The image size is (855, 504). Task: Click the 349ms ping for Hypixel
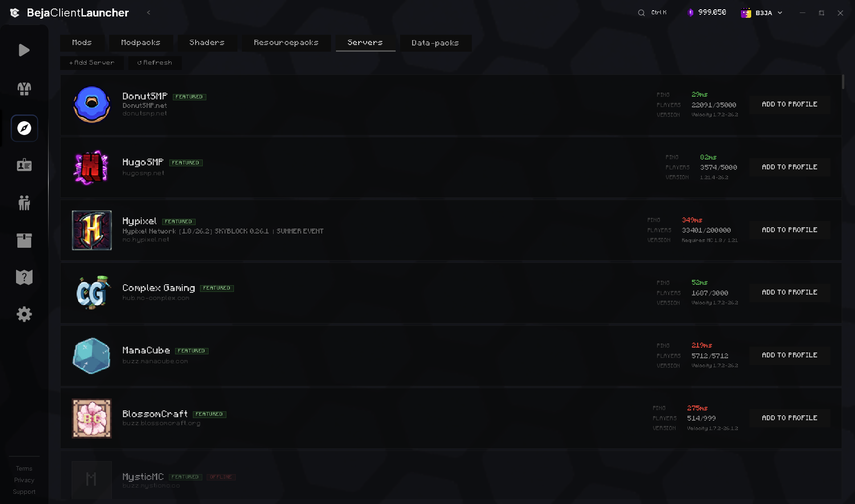click(692, 220)
